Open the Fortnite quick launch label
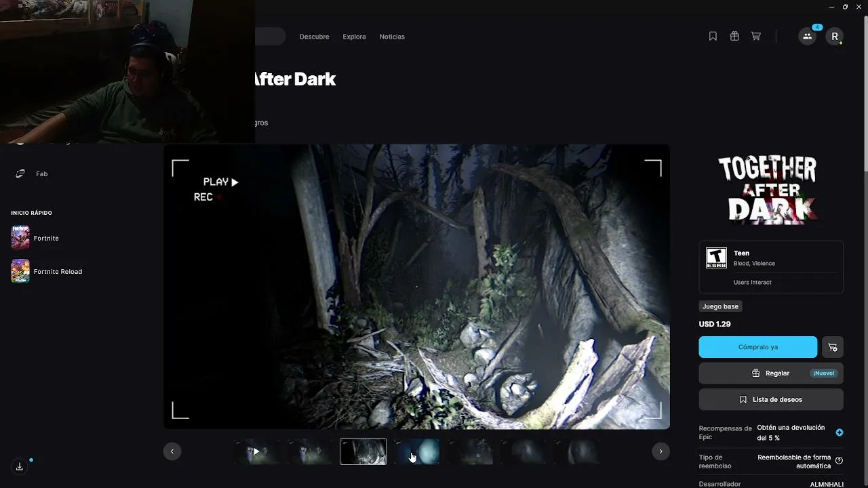868x488 pixels. click(46, 239)
